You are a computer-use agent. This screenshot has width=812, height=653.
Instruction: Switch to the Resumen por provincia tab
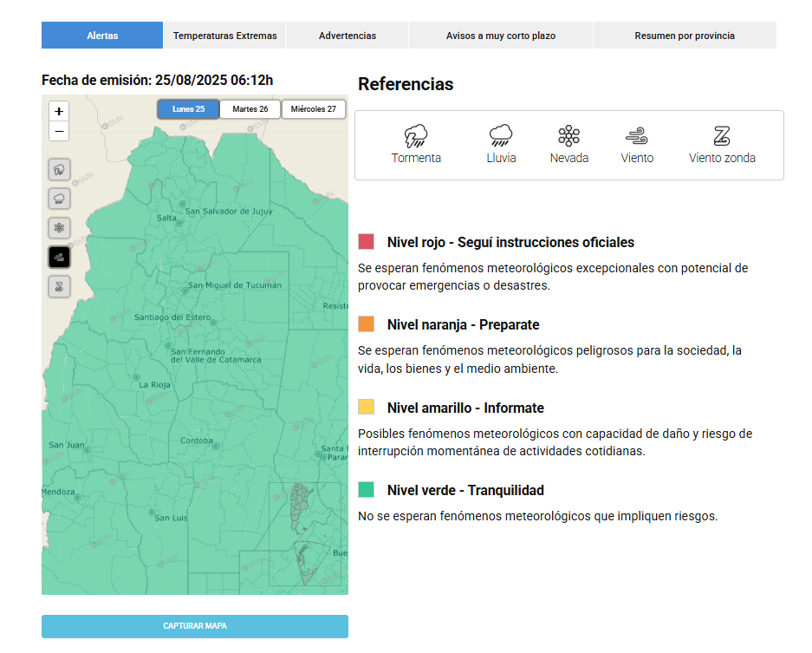point(684,36)
